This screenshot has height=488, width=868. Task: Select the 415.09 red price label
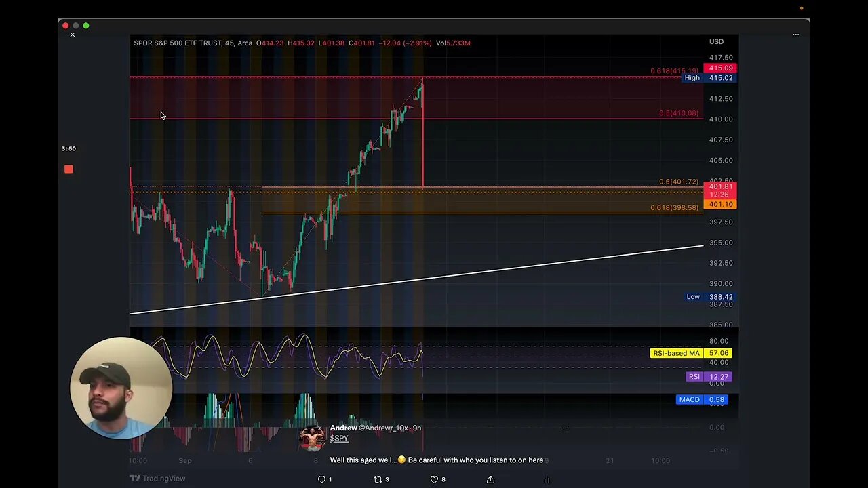720,68
